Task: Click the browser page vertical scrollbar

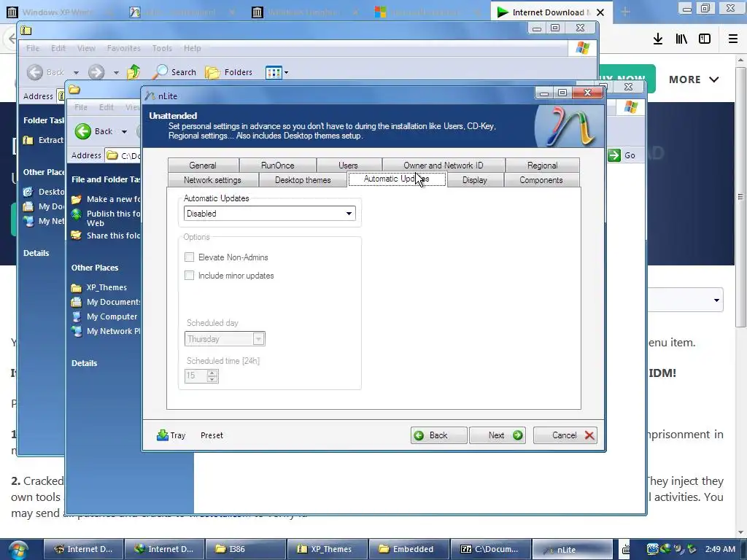Action: coord(740,197)
